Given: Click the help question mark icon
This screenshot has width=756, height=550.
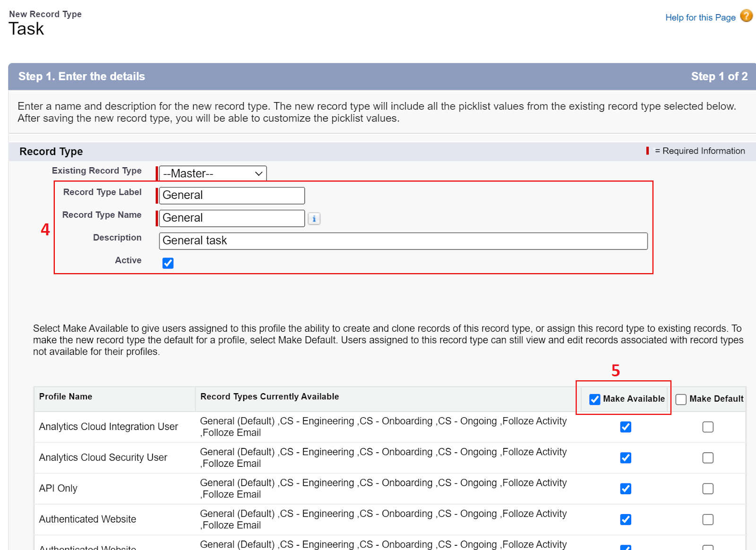Looking at the screenshot, I should coord(747,16).
